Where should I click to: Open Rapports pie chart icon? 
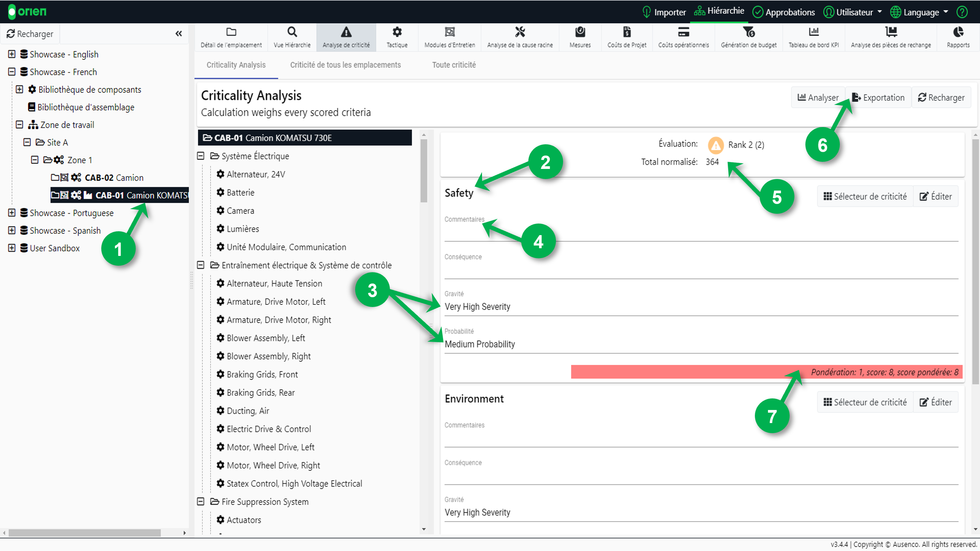tap(958, 32)
